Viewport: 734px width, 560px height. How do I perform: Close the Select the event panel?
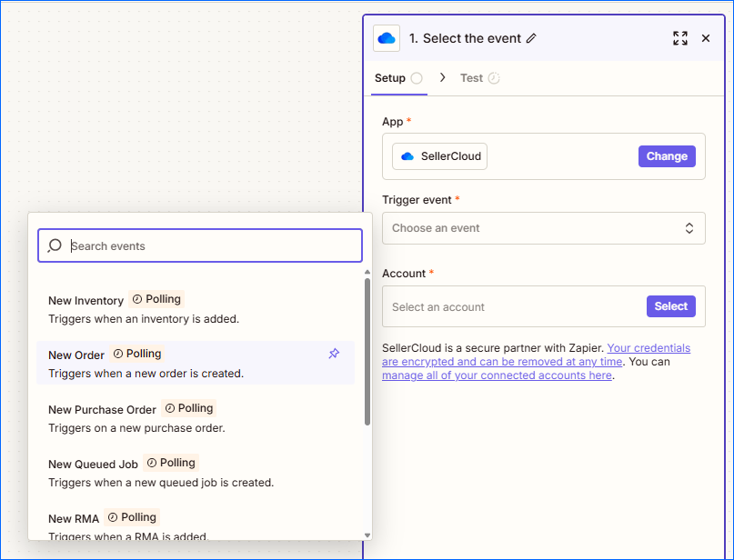pyautogui.click(x=706, y=38)
